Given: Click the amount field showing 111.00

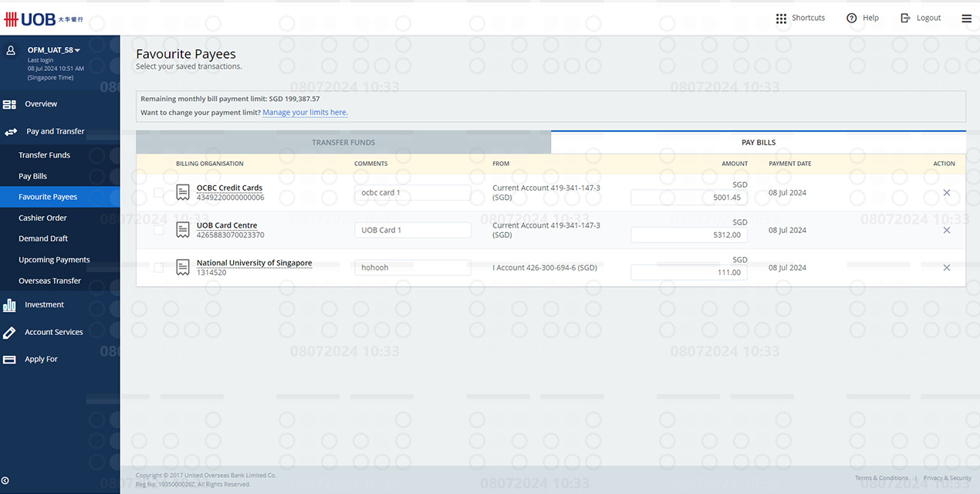Looking at the screenshot, I should (x=689, y=272).
